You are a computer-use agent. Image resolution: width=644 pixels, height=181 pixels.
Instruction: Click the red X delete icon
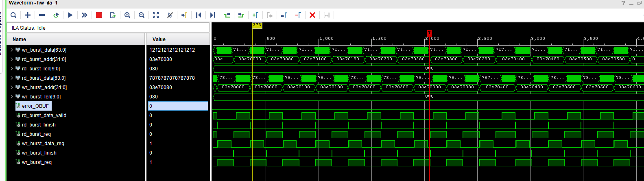pos(312,15)
